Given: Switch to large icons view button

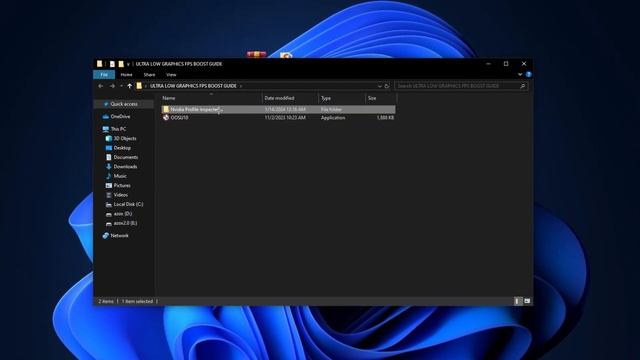Looking at the screenshot, I should (527, 301).
